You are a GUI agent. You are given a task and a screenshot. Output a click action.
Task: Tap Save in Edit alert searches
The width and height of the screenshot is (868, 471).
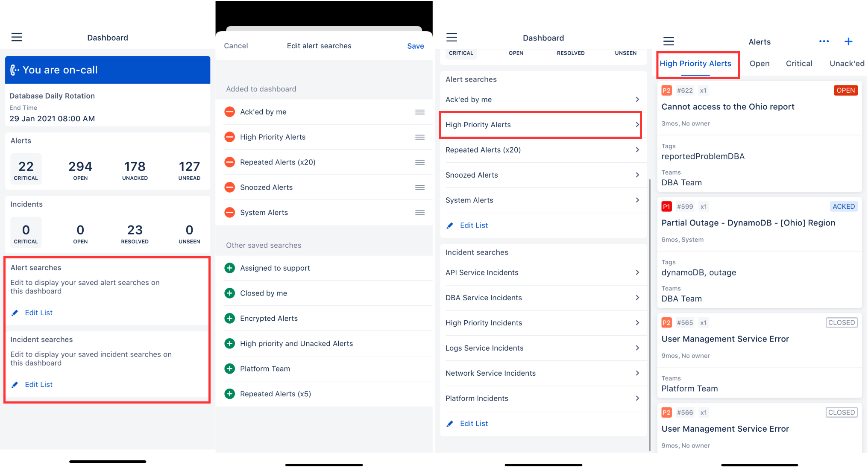coord(415,46)
